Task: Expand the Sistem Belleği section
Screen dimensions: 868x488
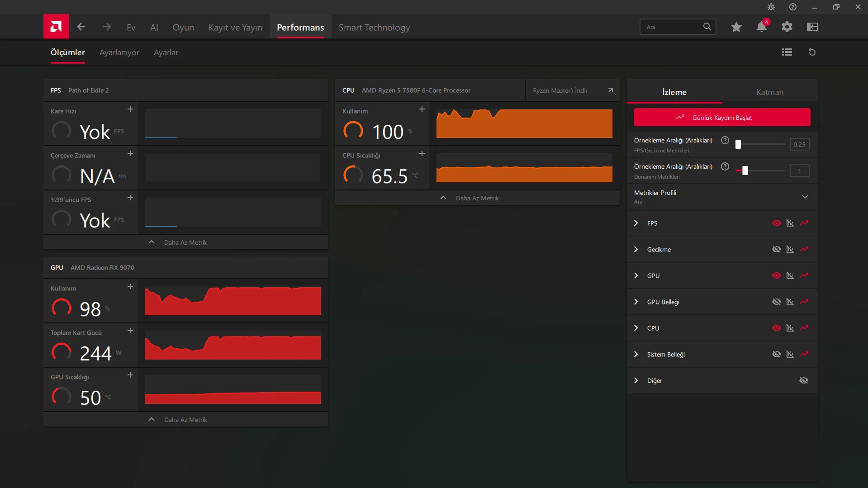Action: coord(636,355)
